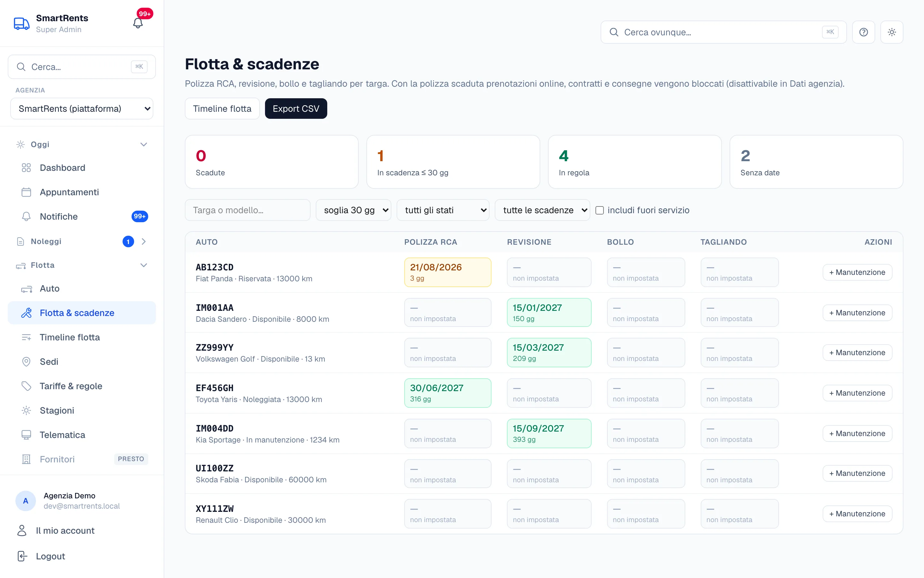The image size is (924, 578).
Task: Click the Dashboard grid icon
Action: click(x=26, y=168)
